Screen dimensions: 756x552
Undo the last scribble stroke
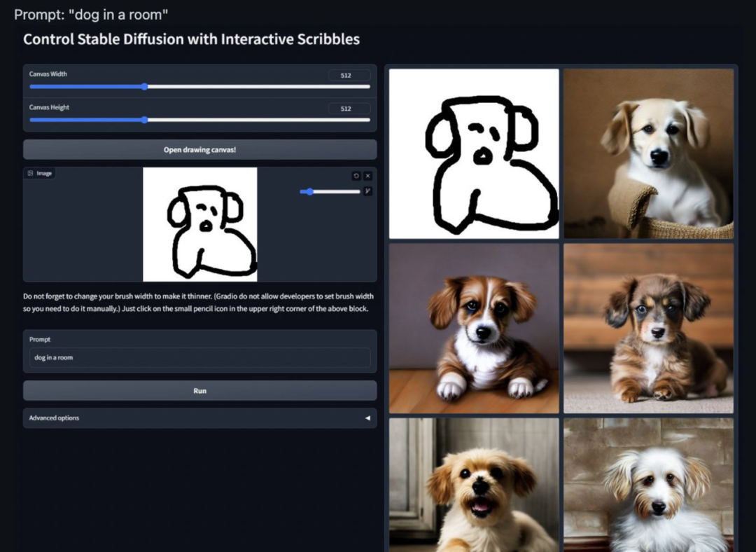pos(356,176)
